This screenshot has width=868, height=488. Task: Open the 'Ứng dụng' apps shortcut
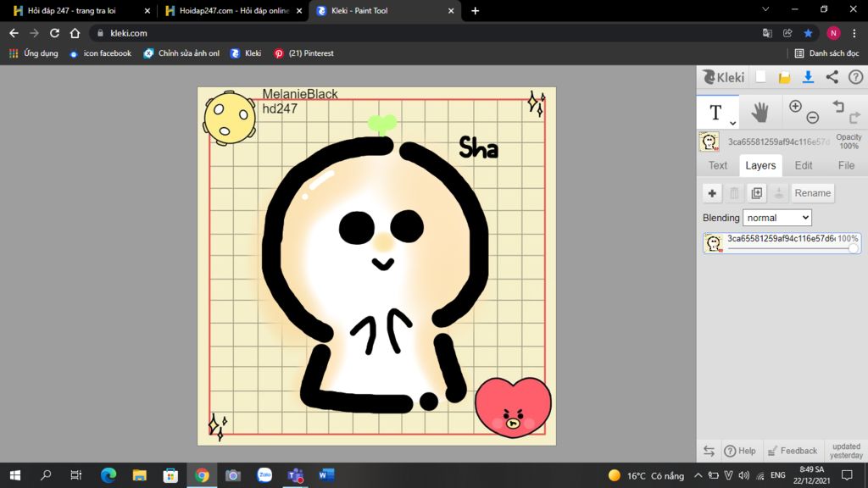(33, 53)
